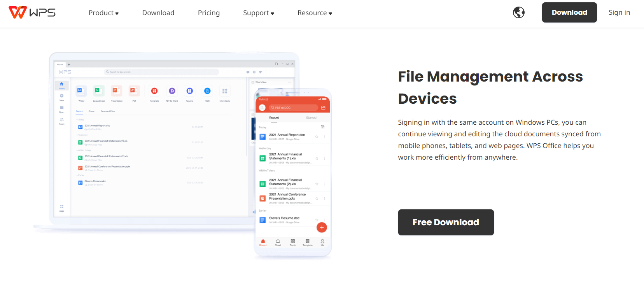Select Home in the laptop mockup sidebar
The width and height of the screenshot is (644, 282).
pyautogui.click(x=61, y=86)
